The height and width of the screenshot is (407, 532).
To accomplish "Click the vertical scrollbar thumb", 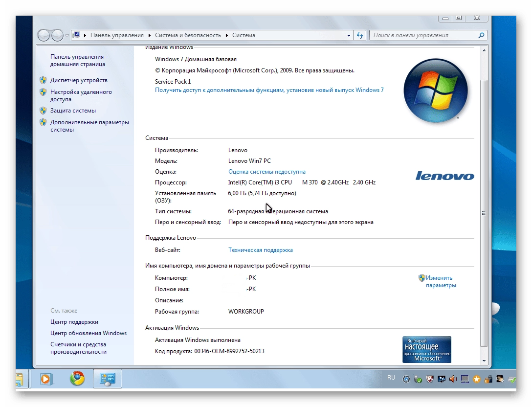I will pos(484,213).
